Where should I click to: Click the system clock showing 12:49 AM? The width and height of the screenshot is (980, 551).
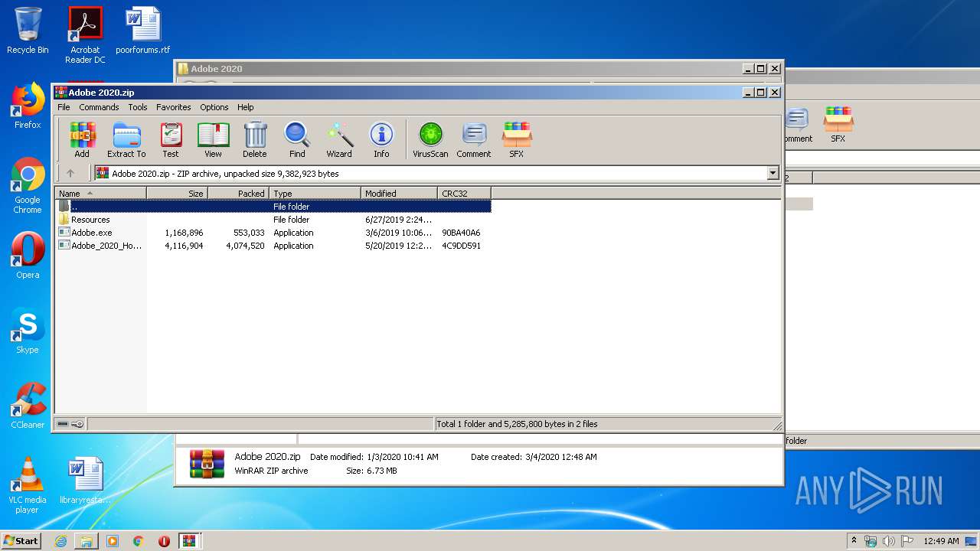[x=941, y=541]
